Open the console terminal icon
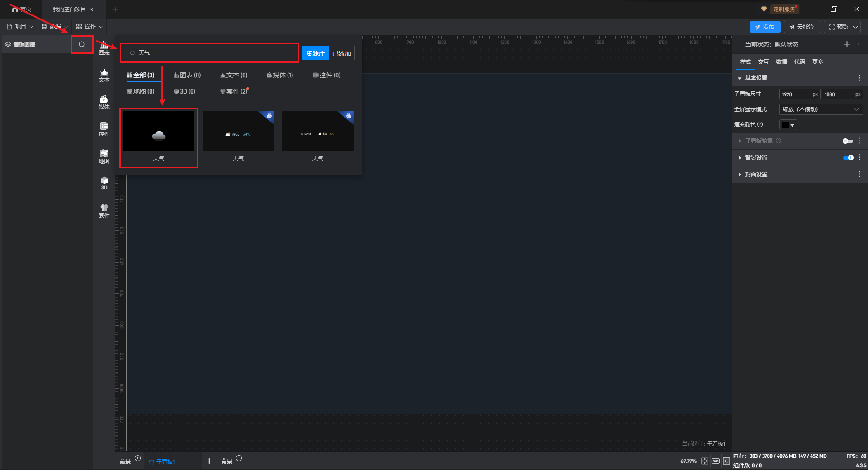Image resolution: width=868 pixels, height=470 pixels. 726,461
